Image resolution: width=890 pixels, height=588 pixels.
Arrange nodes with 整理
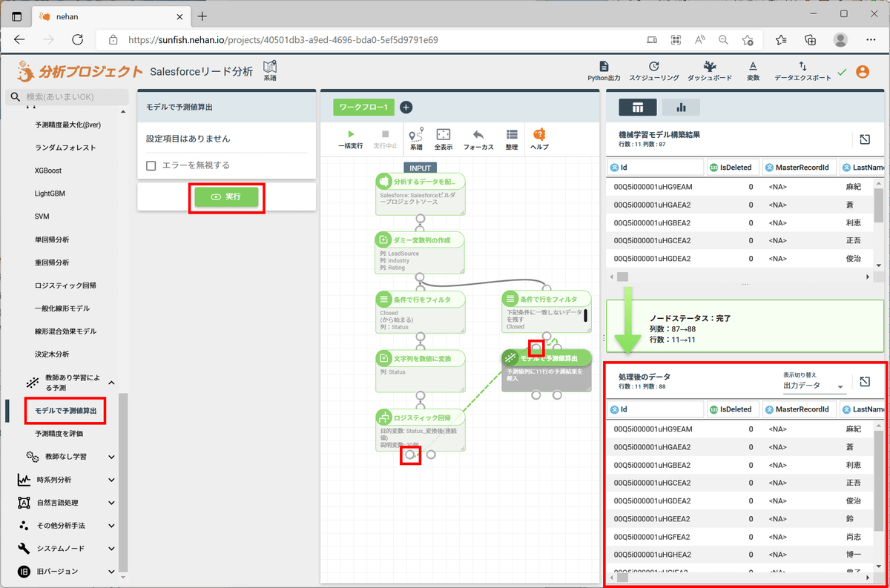tap(512, 139)
